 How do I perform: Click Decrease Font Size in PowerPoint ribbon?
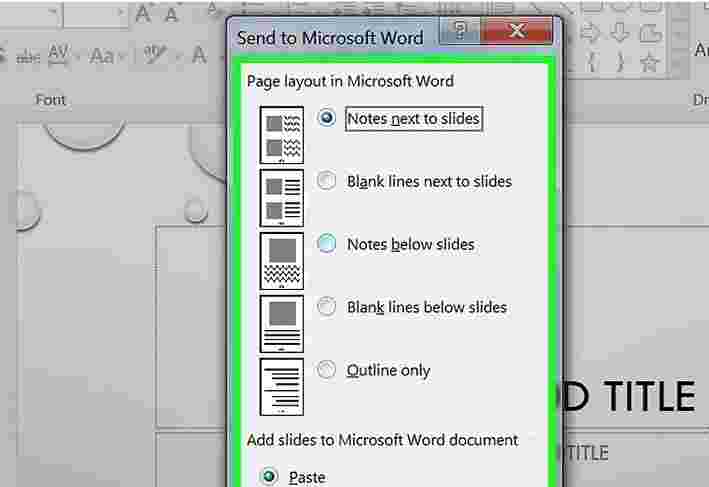(171, 14)
